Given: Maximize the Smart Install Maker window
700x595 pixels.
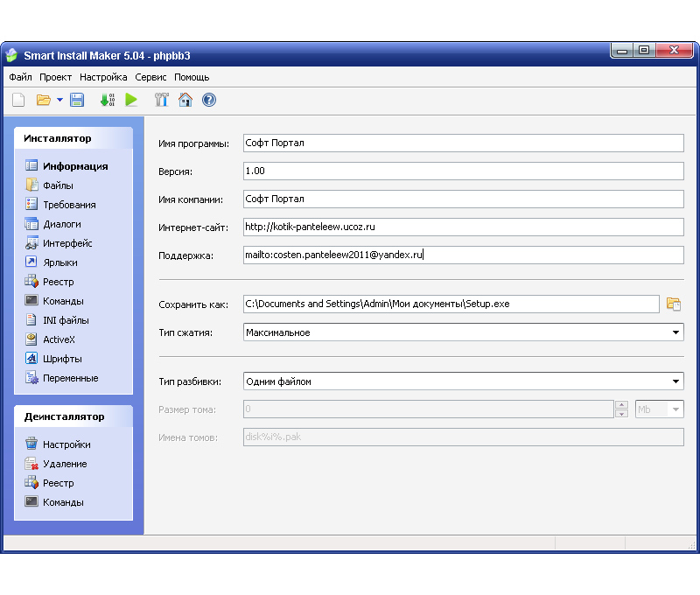Looking at the screenshot, I should pos(644,51).
